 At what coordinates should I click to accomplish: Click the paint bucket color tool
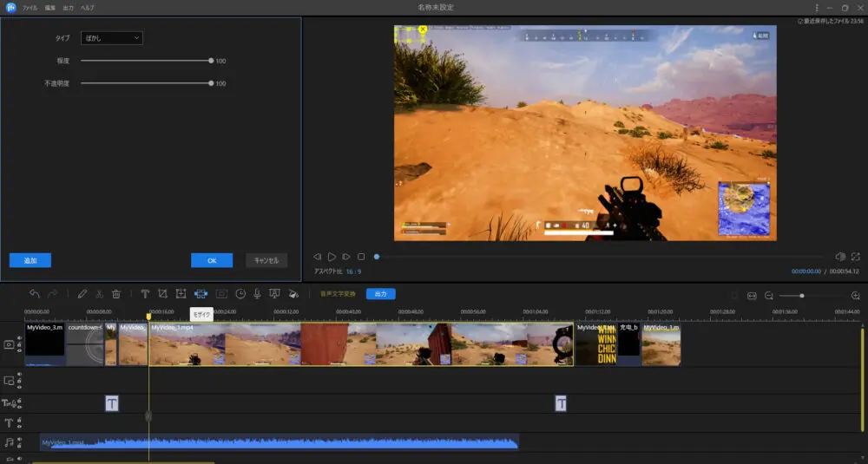pos(293,294)
